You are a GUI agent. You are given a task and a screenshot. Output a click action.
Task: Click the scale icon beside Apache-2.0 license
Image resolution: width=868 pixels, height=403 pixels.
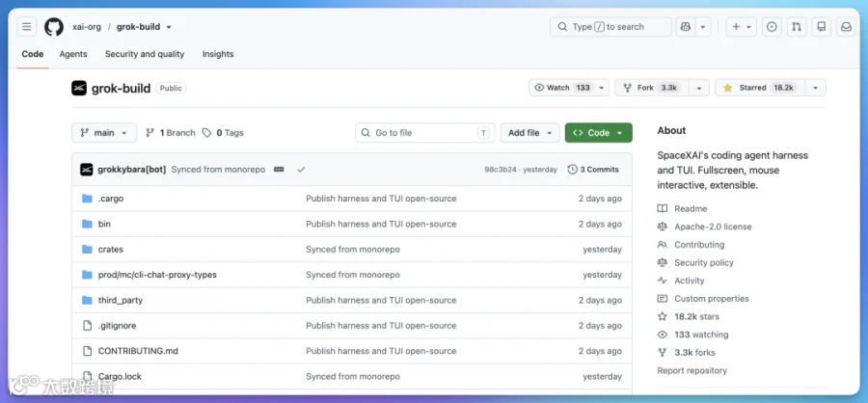pos(662,227)
